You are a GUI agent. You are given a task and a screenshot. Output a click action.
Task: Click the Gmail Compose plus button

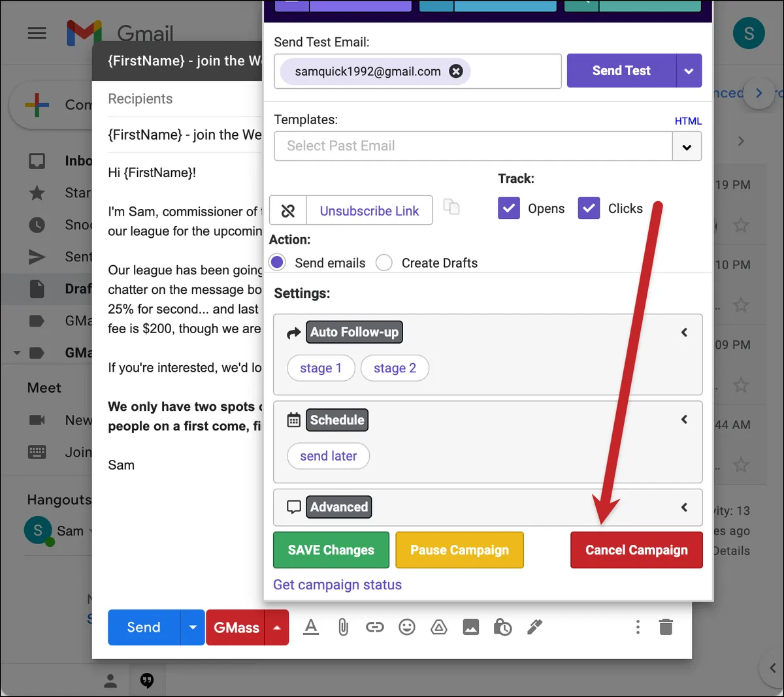(x=37, y=105)
